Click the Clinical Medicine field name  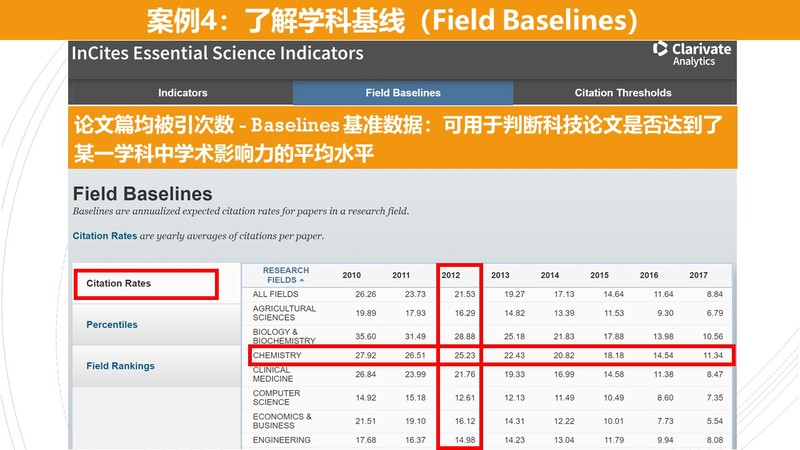point(272,376)
